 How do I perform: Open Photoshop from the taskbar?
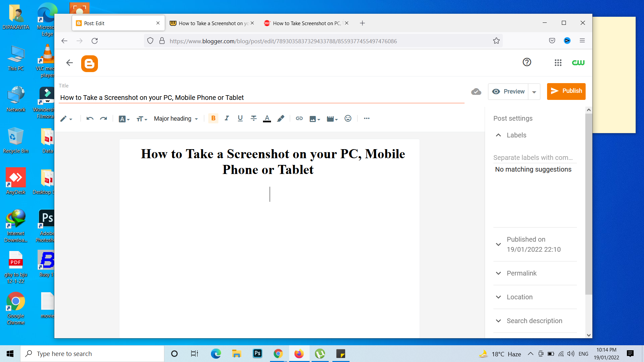point(258,354)
